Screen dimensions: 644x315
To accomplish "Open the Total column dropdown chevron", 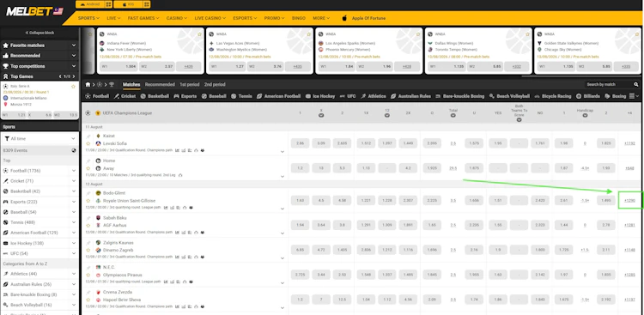I will [x=453, y=116].
